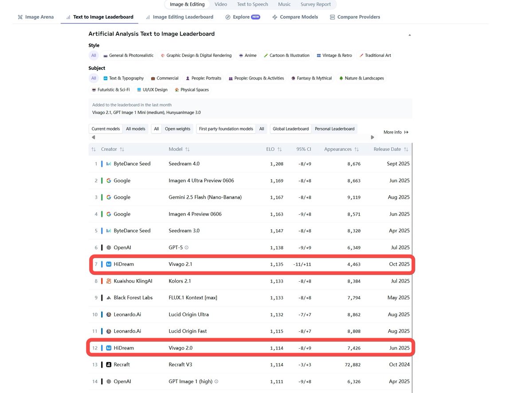Filter style by Vintage & Retro
Screen dimensions: 532x393
pyautogui.click(x=334, y=55)
